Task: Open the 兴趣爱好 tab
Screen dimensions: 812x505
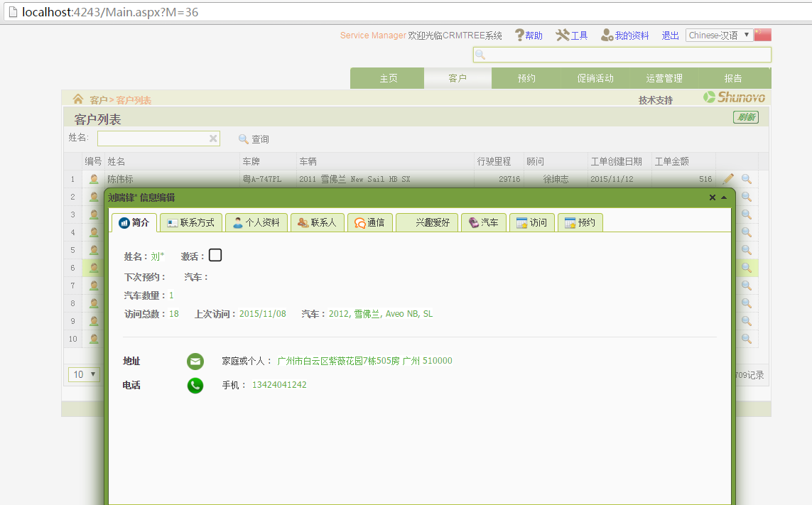Action: [427, 223]
